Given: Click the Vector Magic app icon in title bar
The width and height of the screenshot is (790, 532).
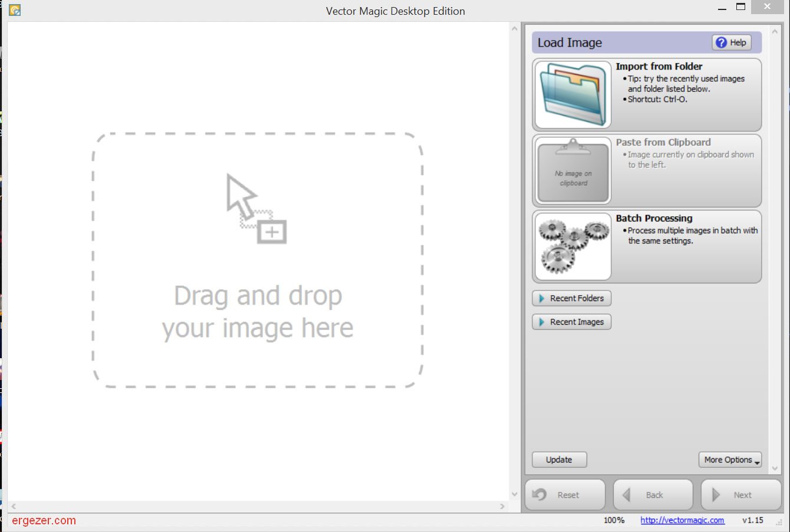Looking at the screenshot, I should (x=15, y=11).
